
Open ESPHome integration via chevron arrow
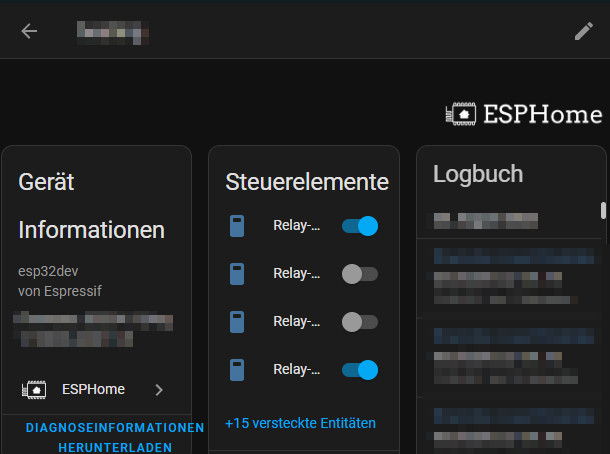click(159, 389)
